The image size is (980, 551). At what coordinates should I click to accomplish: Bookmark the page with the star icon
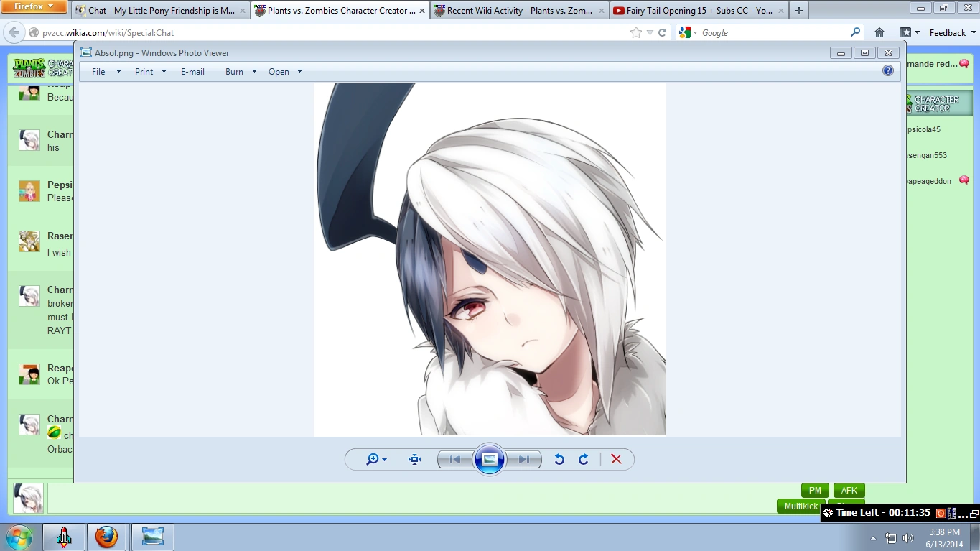pyautogui.click(x=637, y=32)
